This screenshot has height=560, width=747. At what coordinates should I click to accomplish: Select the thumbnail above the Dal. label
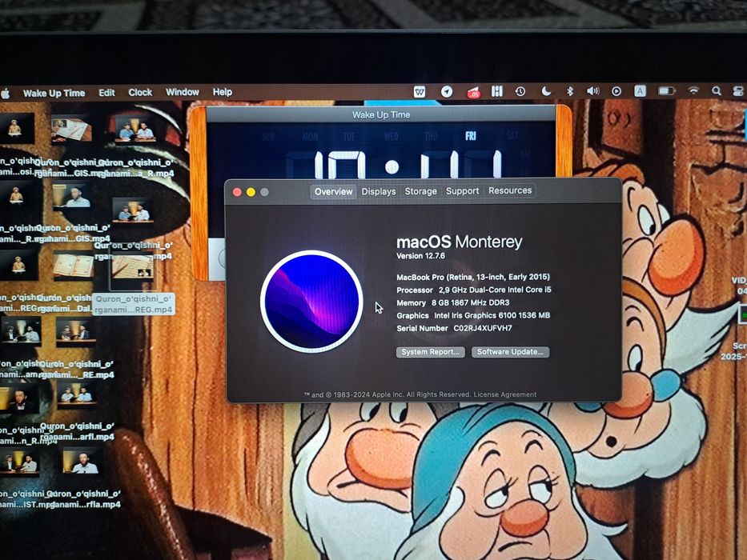pyautogui.click(x=74, y=266)
